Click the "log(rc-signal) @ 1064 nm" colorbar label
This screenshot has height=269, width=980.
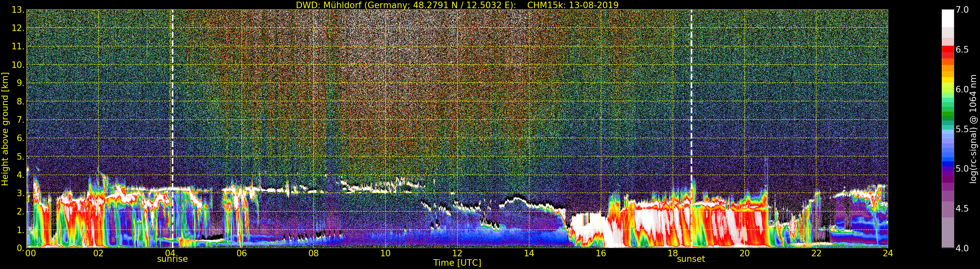(973, 129)
